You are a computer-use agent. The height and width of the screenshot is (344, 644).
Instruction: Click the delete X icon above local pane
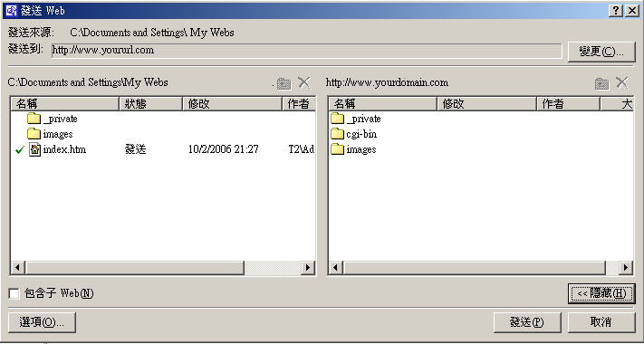click(x=304, y=82)
